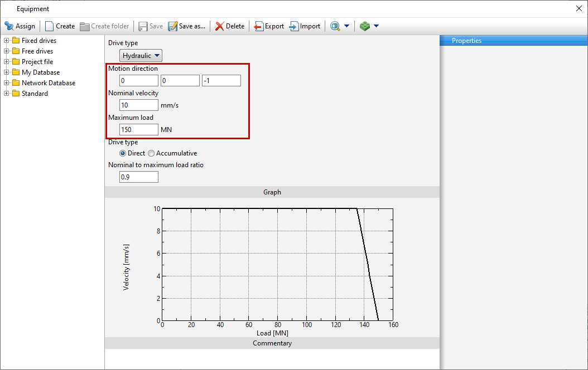The width and height of the screenshot is (588, 370).
Task: Export the equipment data
Action: click(269, 26)
